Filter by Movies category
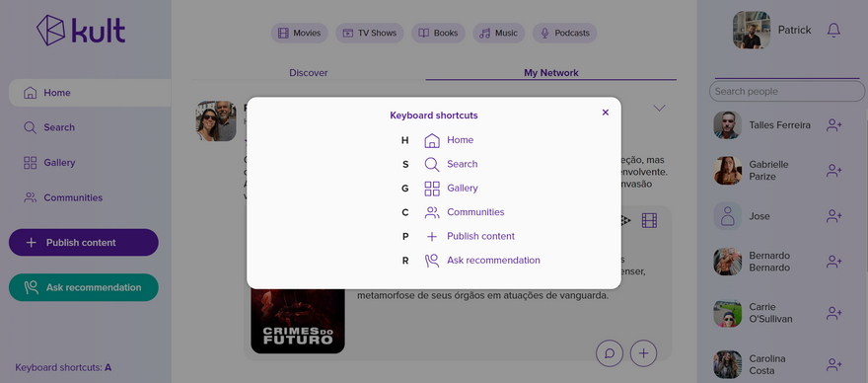Viewport: 868px width, 383px height. (x=299, y=33)
